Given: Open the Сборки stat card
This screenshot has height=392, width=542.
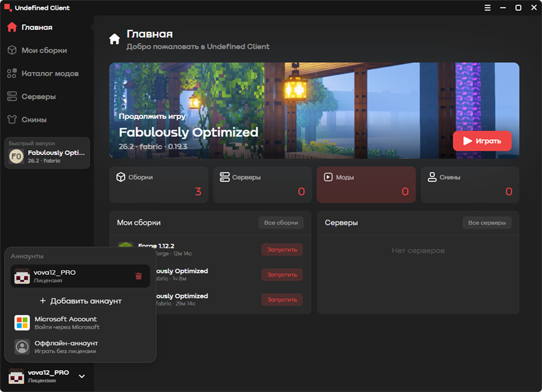Looking at the screenshot, I should point(159,185).
